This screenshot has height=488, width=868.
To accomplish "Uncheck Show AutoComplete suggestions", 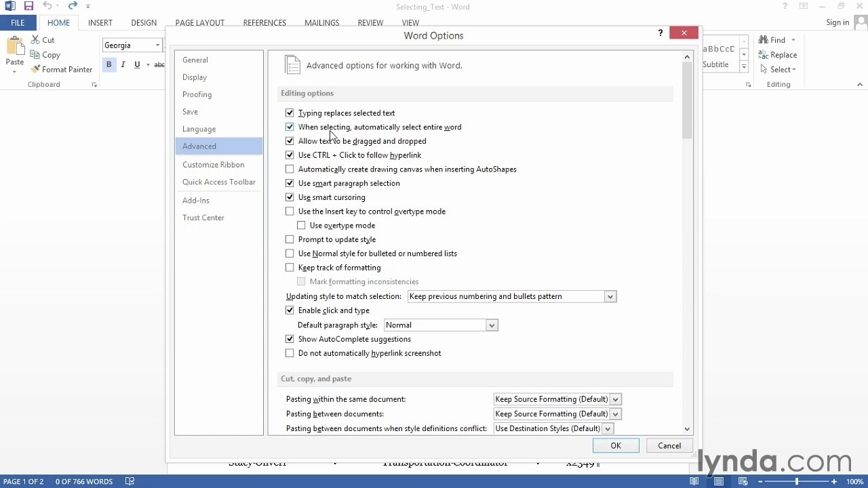I will click(x=290, y=339).
